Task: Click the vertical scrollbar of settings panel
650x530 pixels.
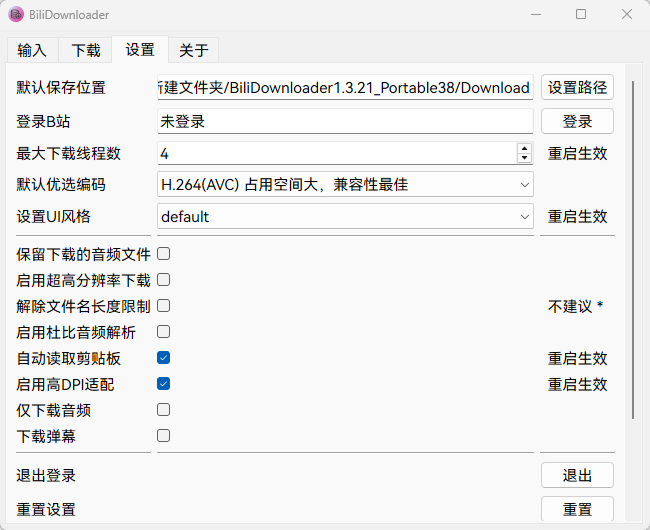Action: tap(633, 250)
